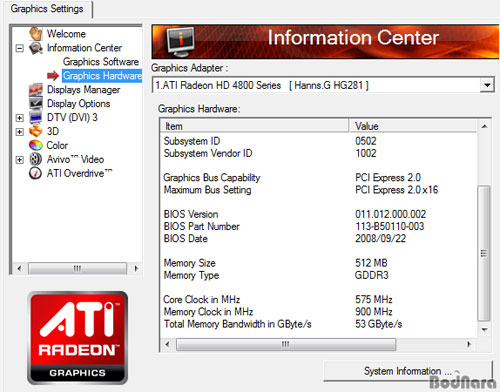Click the Display Options monitor icon
Image resolution: width=500 pixels, height=392 pixels.
pyautogui.click(x=36, y=103)
